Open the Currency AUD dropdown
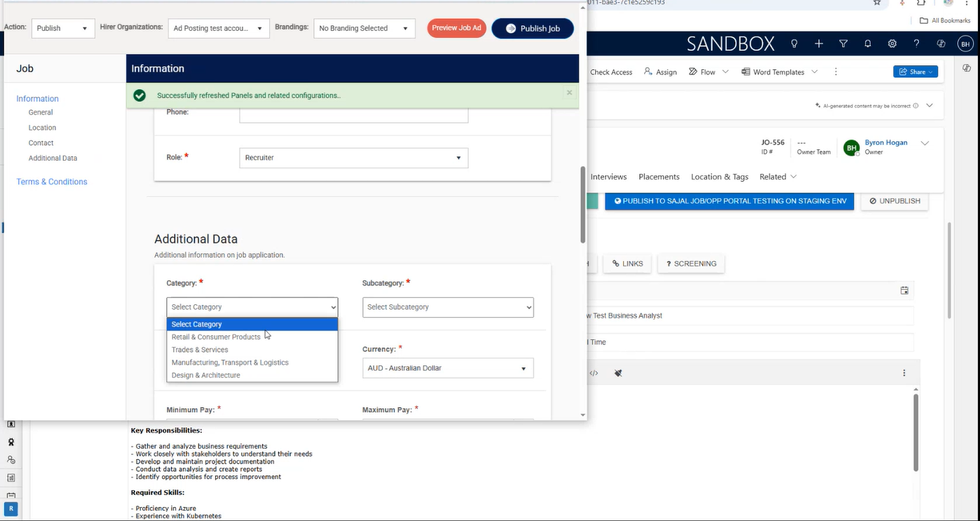The image size is (980, 521). tap(448, 368)
